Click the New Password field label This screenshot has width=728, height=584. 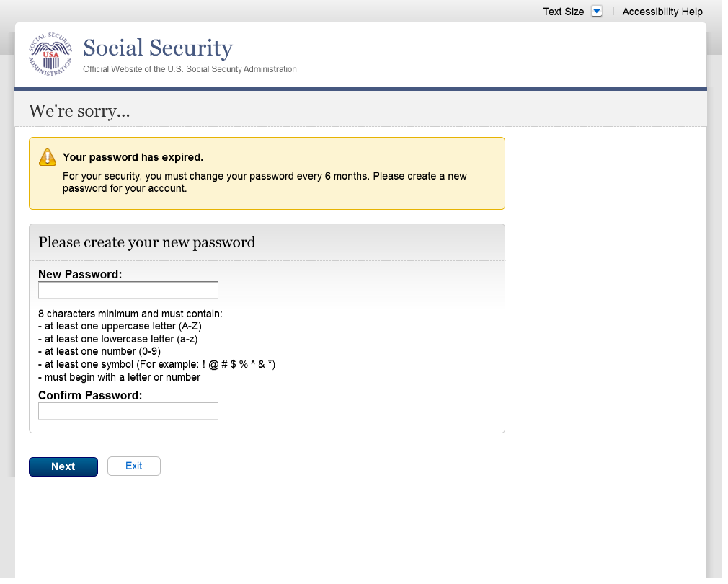click(80, 274)
